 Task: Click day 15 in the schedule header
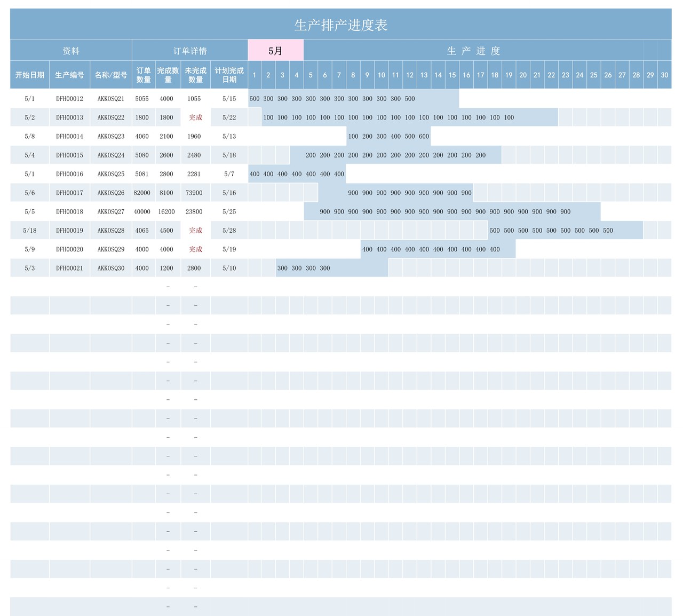click(x=452, y=75)
